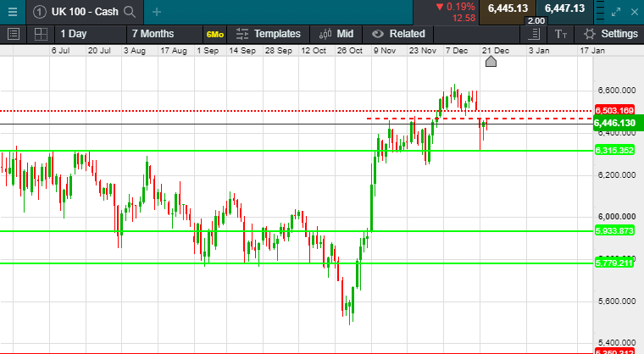This screenshot has height=354, width=644.
Task: Click the 2.00 spread indicator
Action: click(x=536, y=21)
